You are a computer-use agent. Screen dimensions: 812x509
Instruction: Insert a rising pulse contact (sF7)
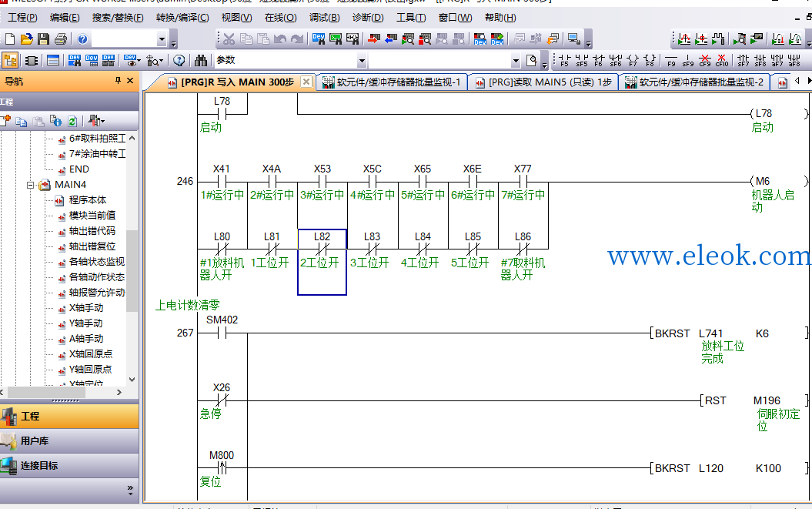[743, 61]
